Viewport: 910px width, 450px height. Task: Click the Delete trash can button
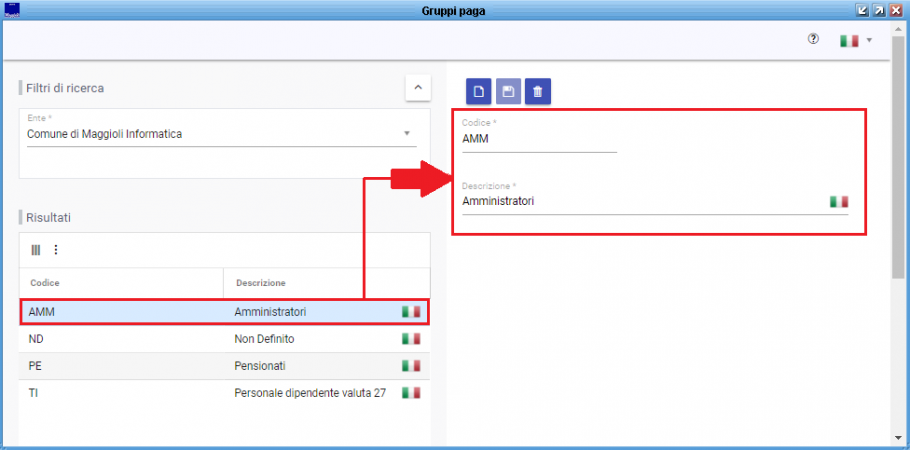[538, 91]
